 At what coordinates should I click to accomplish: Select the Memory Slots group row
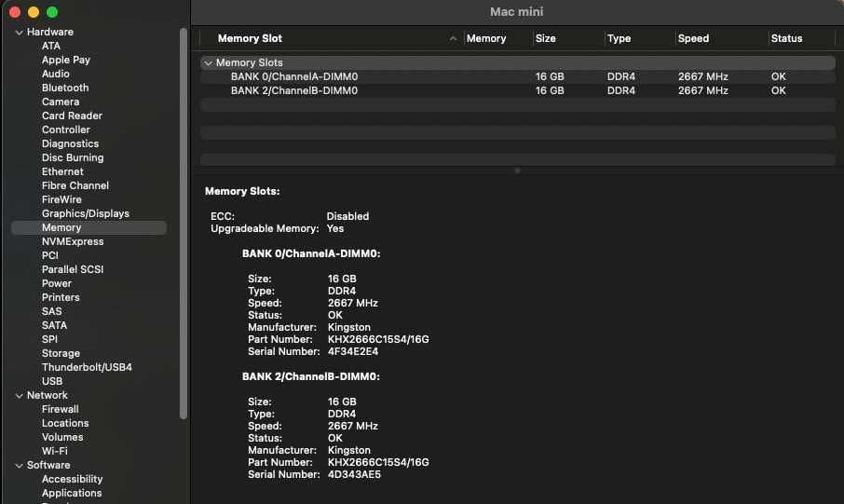518,63
